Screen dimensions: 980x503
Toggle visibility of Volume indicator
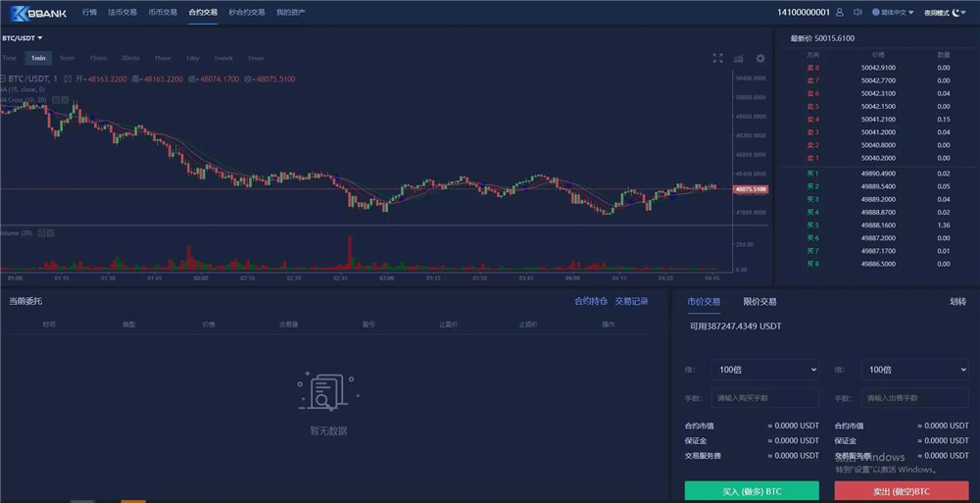tap(41, 232)
